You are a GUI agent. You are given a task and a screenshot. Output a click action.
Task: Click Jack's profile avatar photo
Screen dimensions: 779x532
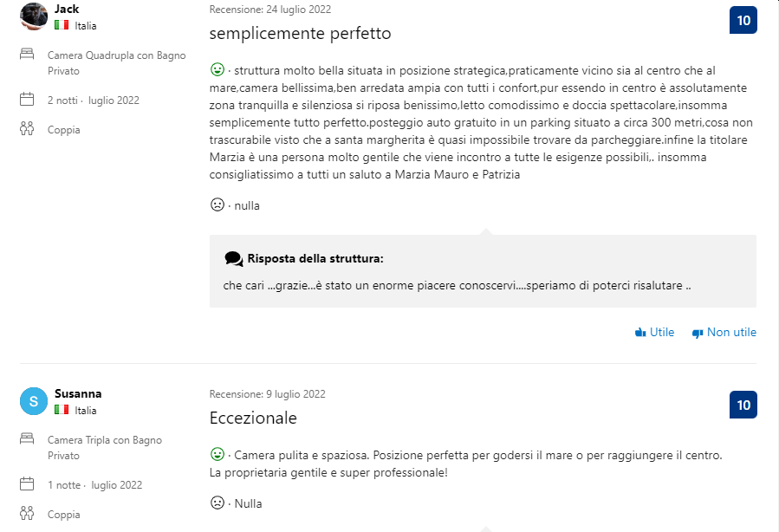coord(33,16)
